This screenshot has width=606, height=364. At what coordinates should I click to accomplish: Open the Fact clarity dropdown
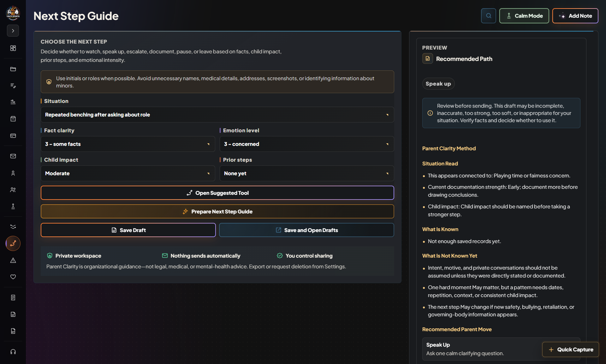pyautogui.click(x=128, y=144)
